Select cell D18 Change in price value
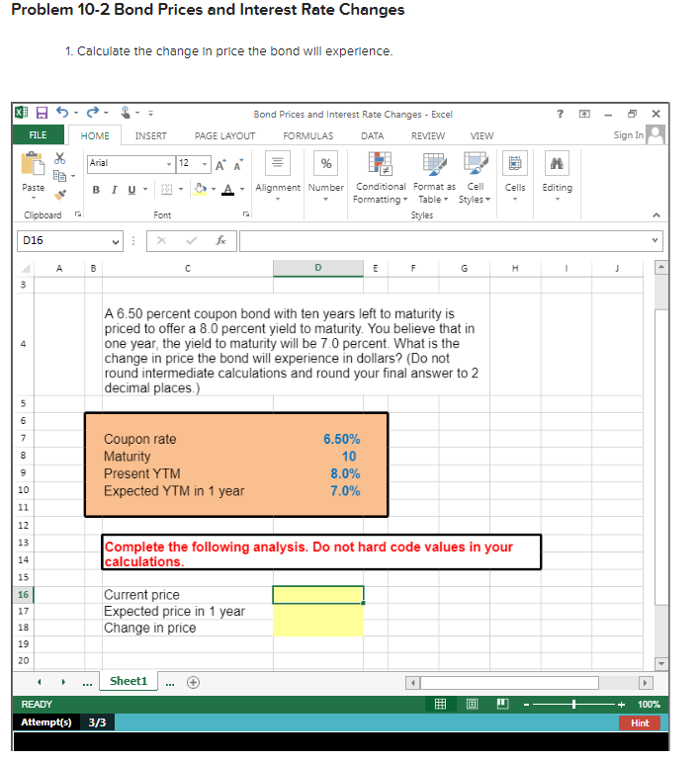This screenshot has height=762, width=700. (x=318, y=628)
